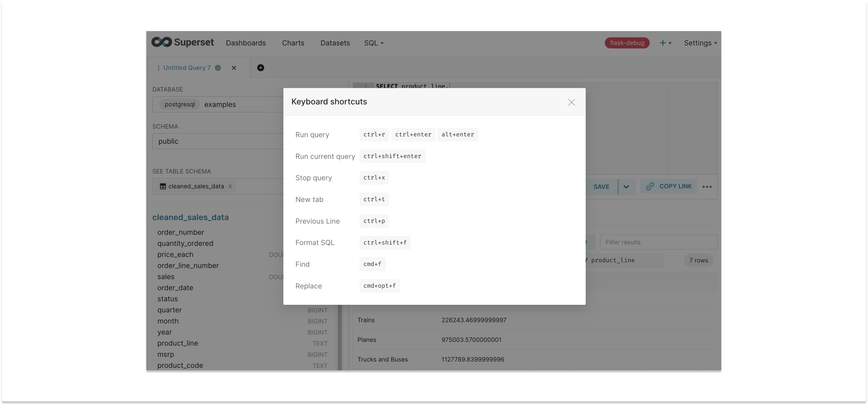868x405 pixels.
Task: Open the Charts page
Action: coord(293,43)
